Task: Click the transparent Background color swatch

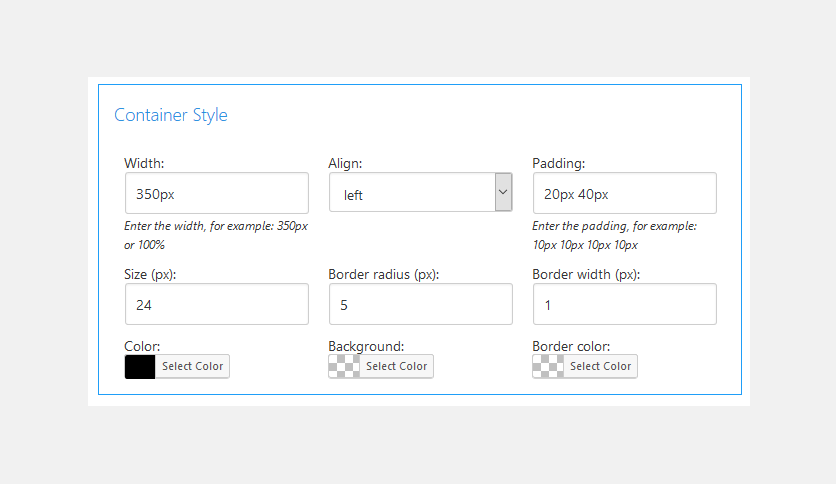Action: point(344,367)
